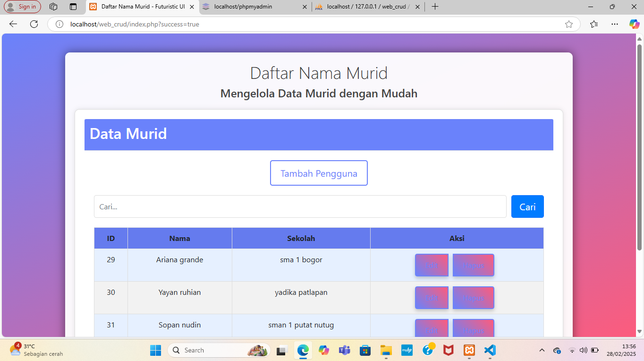Close the web_crud phpMyAdmin tab
The image size is (644, 361).
coord(417,7)
